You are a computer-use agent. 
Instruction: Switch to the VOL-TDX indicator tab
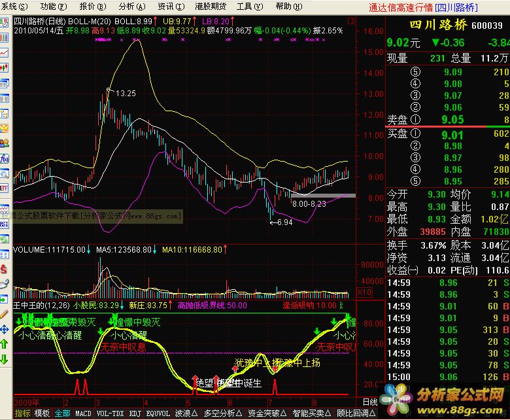pyautogui.click(x=110, y=413)
